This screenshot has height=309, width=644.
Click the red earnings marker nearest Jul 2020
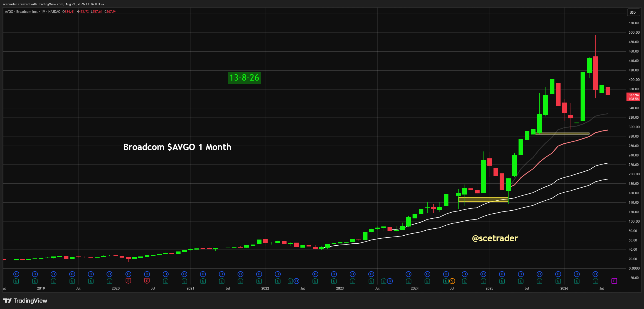[x=147, y=281]
